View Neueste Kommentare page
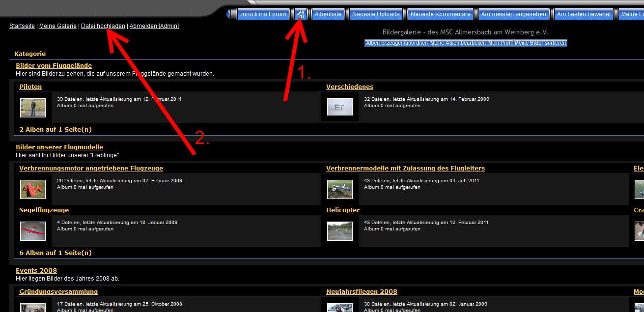The width and height of the screenshot is (644, 312). (440, 14)
